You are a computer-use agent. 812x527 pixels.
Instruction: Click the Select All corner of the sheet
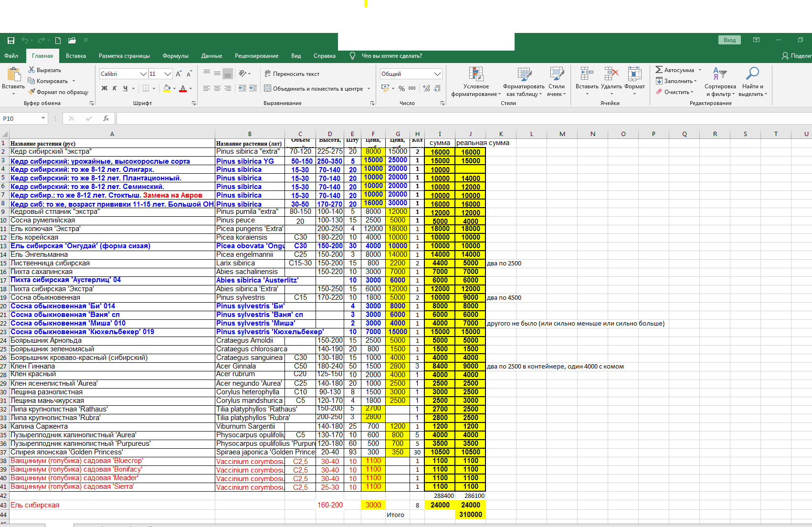[5, 134]
